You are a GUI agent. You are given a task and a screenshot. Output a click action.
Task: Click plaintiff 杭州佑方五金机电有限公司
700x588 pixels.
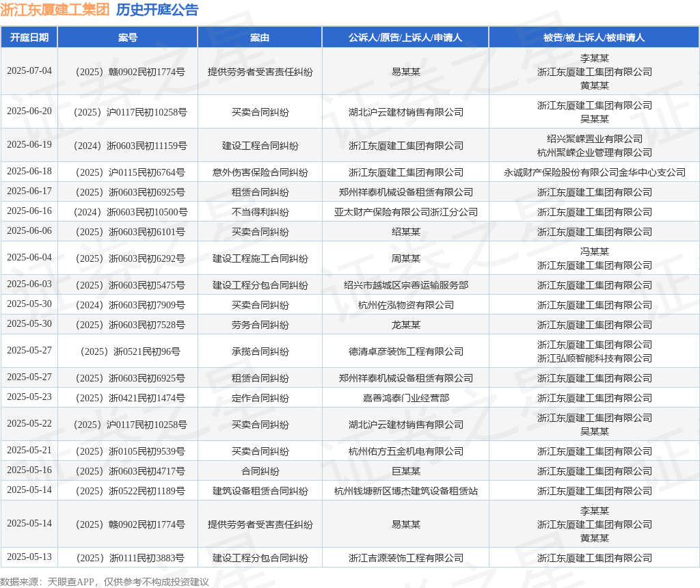(x=405, y=451)
